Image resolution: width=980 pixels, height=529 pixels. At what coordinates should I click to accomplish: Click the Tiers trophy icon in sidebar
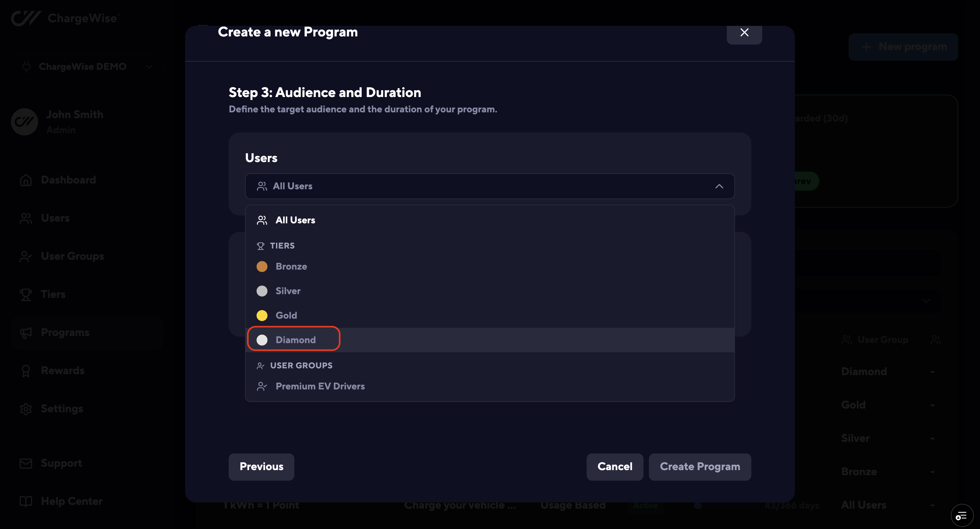[26, 294]
